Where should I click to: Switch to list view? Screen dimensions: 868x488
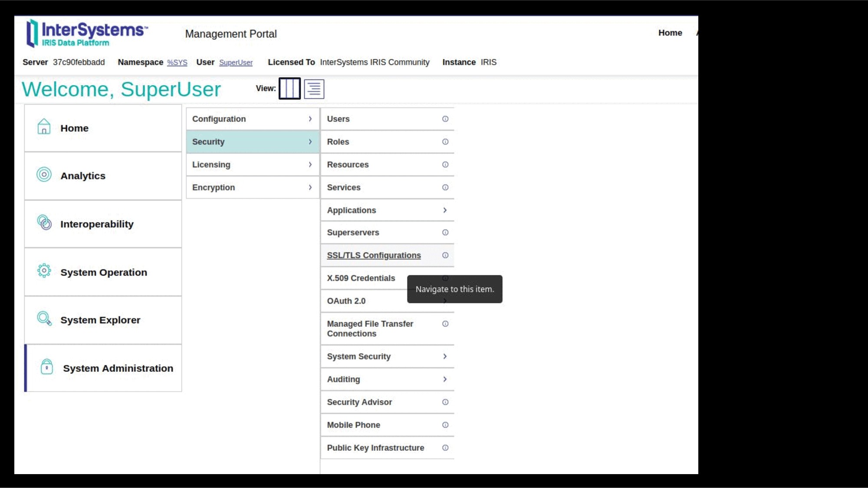(313, 88)
